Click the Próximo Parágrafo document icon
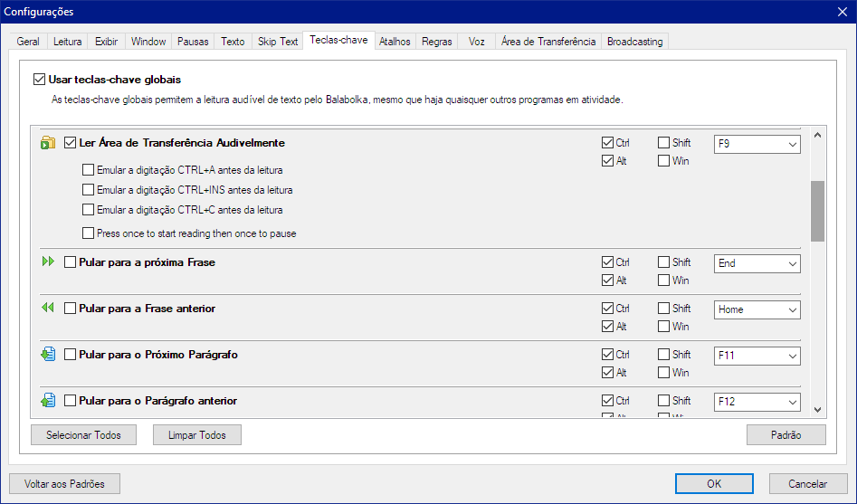 coord(48,355)
